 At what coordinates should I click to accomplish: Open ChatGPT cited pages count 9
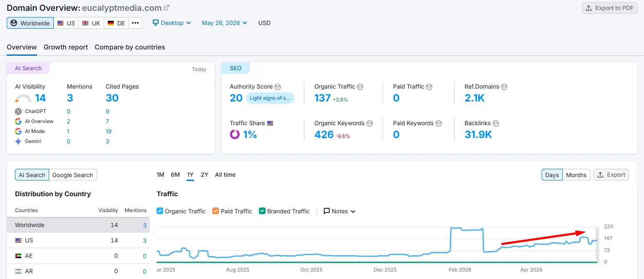coord(107,111)
